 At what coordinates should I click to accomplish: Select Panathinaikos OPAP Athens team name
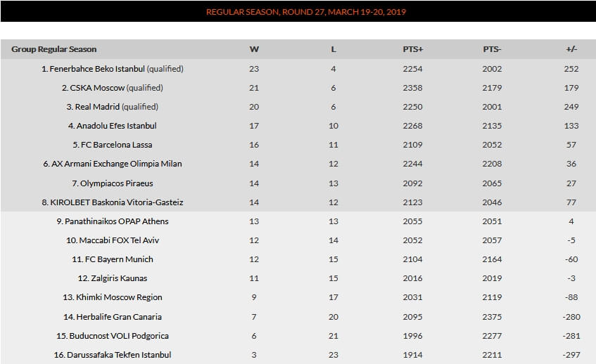116,221
